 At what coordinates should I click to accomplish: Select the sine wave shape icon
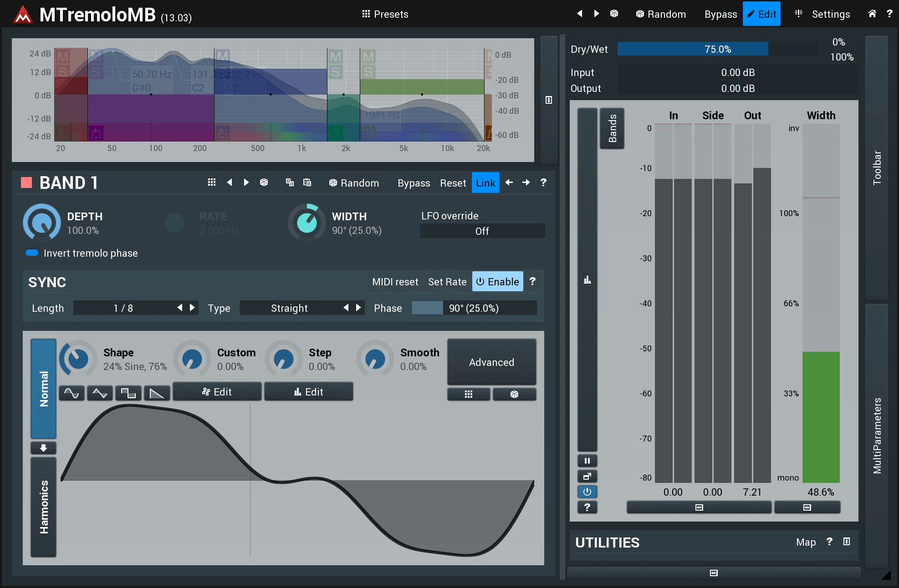(x=72, y=393)
